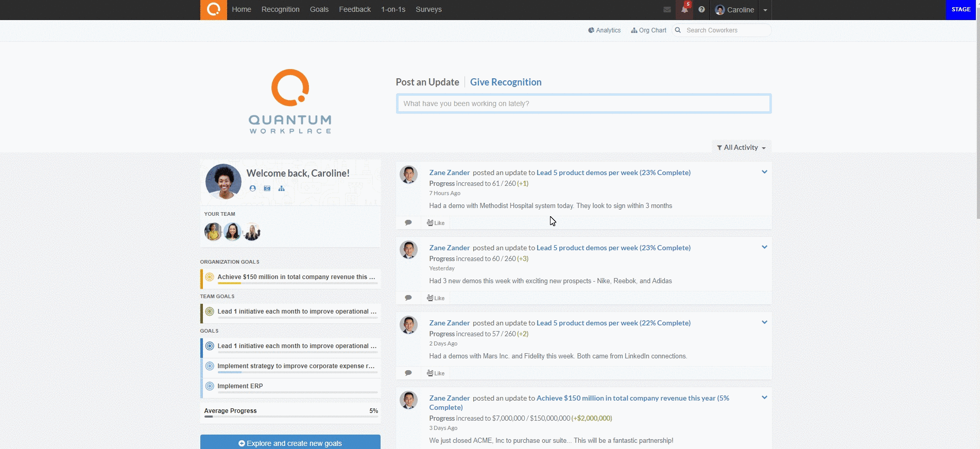
Task: Expand the chevron menu on the Yesterday post
Action: pyautogui.click(x=764, y=247)
